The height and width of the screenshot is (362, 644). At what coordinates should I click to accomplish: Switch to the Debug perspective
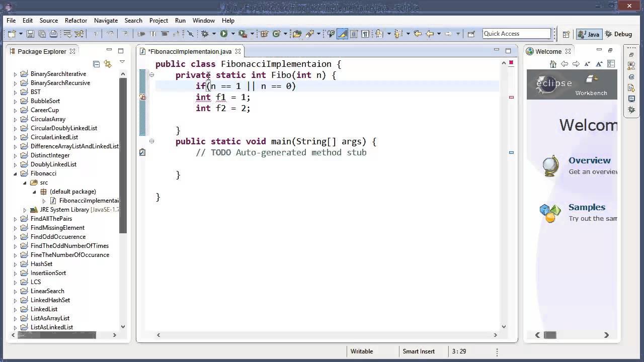click(618, 34)
